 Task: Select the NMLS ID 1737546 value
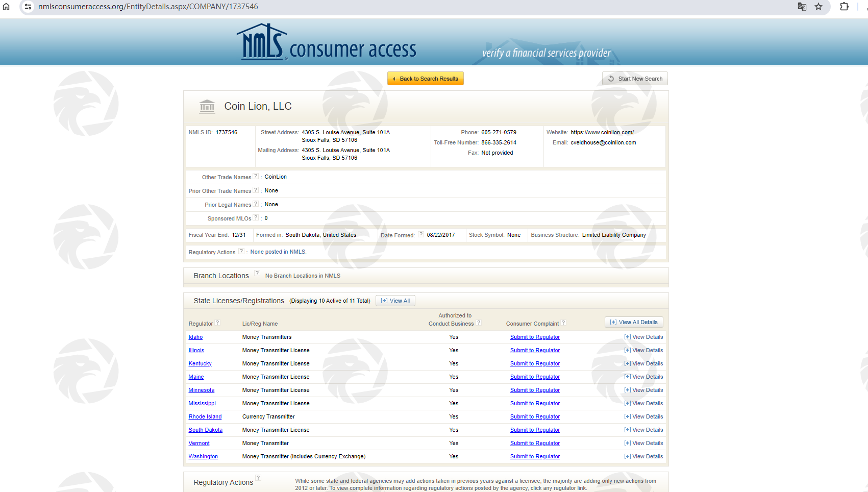[227, 132]
